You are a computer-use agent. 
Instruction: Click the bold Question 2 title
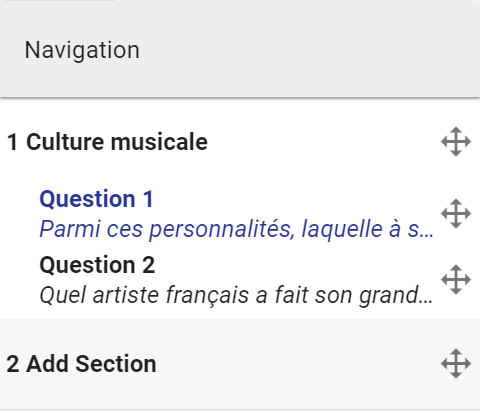coord(97,265)
